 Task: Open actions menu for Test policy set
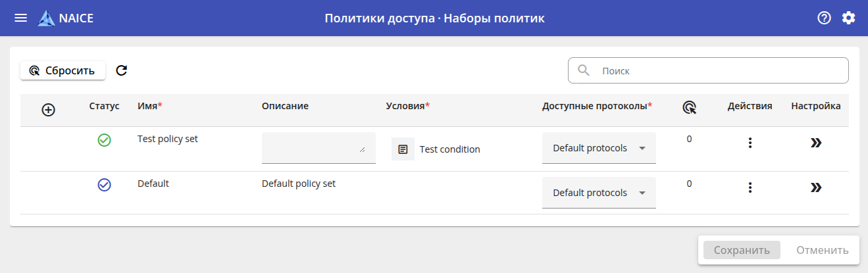[750, 143]
